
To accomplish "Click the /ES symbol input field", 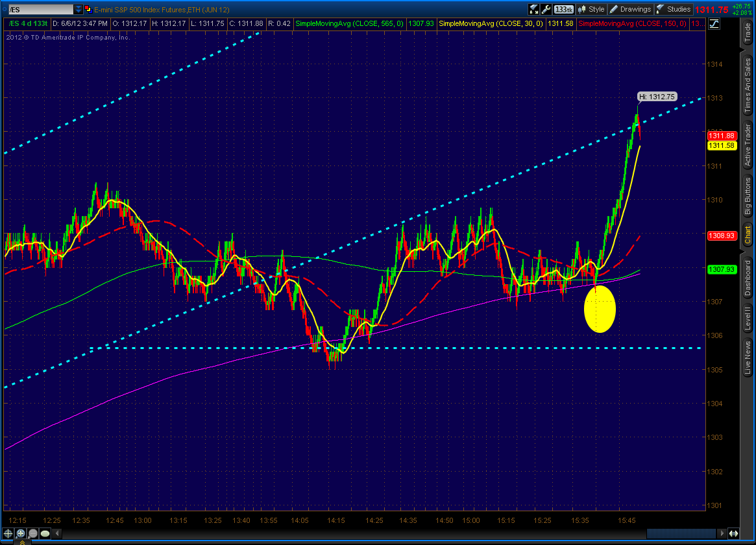I will tap(40, 9).
